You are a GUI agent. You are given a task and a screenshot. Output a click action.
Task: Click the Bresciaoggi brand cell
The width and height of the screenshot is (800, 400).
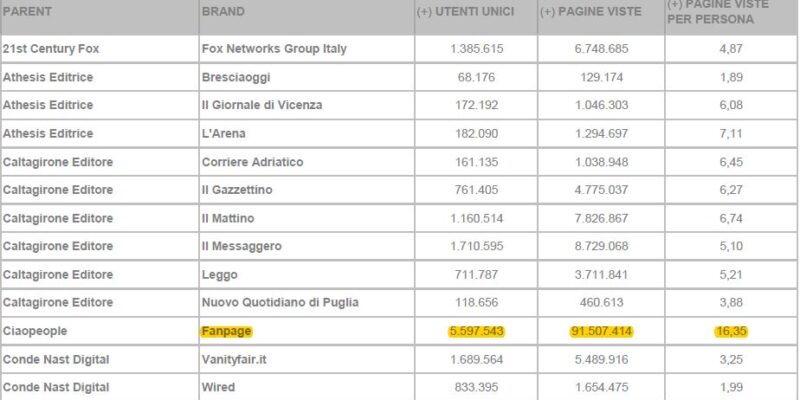[236, 78]
